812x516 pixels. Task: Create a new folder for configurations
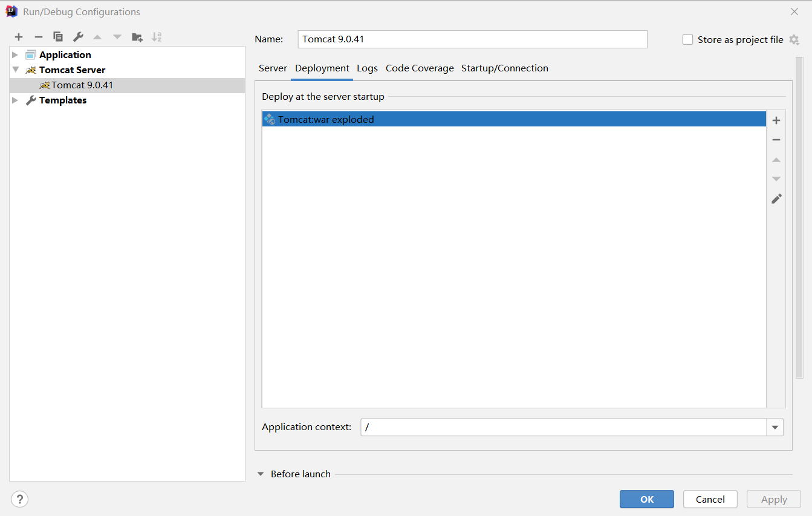137,37
